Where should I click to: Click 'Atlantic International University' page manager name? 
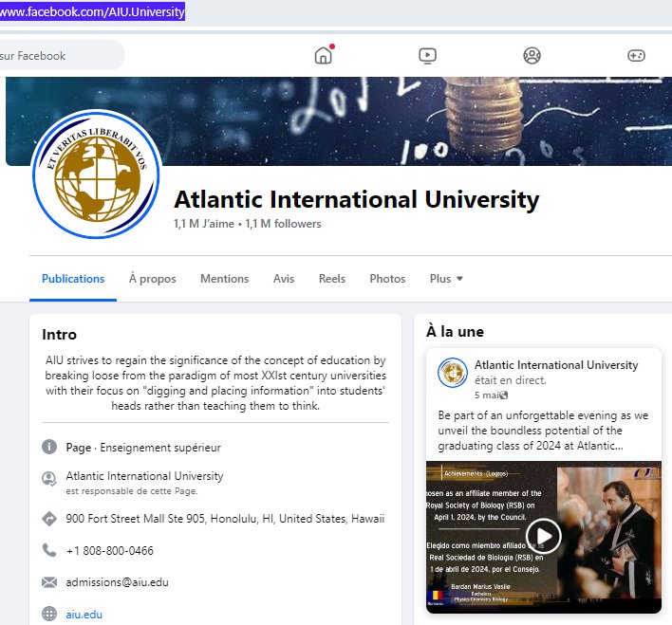[144, 476]
